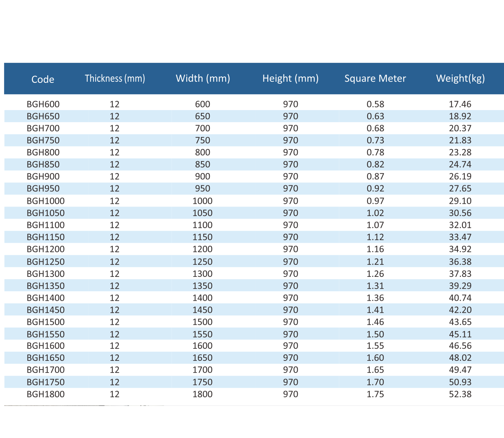This screenshot has width=504, height=438.
Task: Select the 1.50 square meter cell
Action: point(375,334)
